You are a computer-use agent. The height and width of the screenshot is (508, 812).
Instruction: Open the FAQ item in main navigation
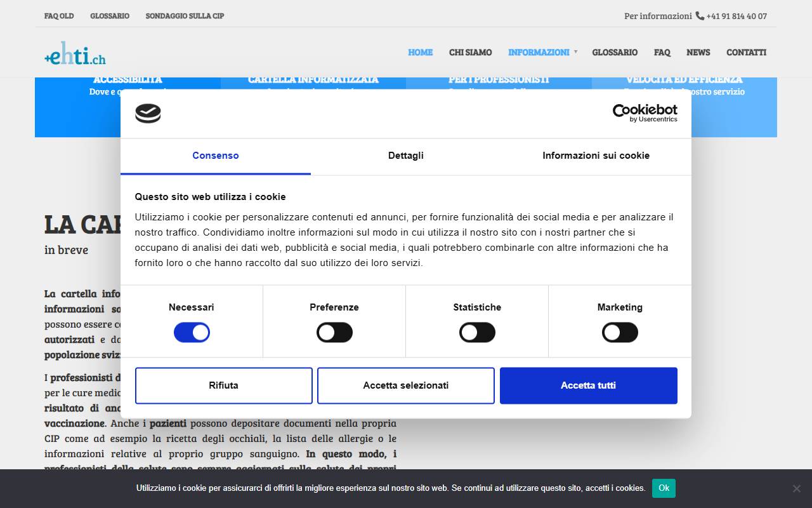pos(662,52)
